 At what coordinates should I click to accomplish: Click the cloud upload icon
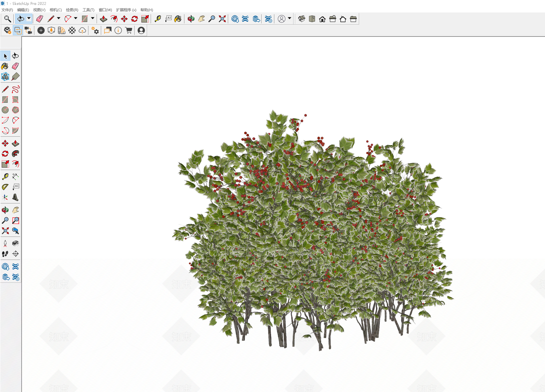tap(82, 31)
